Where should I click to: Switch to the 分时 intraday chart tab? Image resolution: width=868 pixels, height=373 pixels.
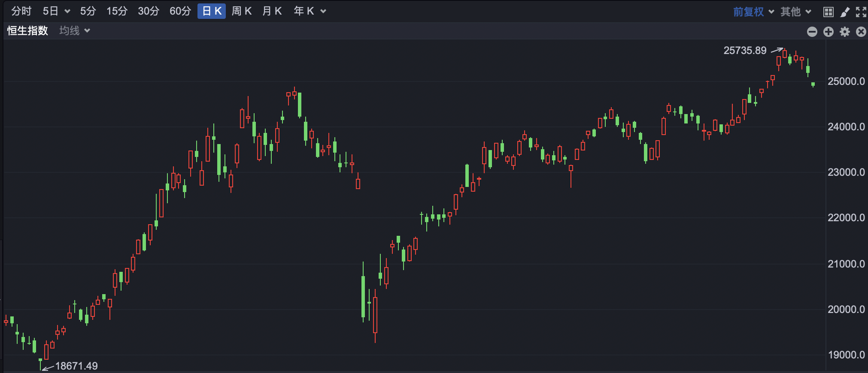21,11
